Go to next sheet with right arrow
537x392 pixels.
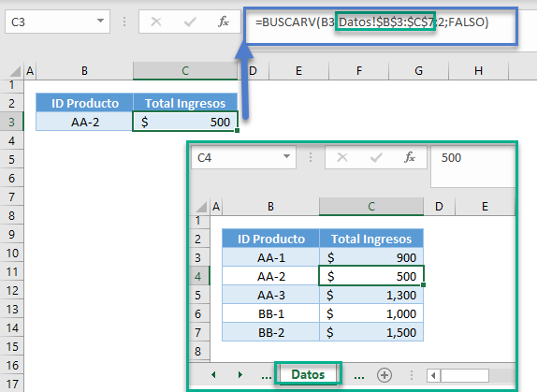[x=240, y=375]
